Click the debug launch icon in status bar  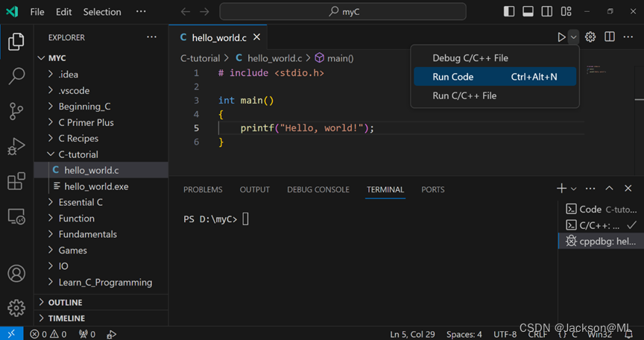(111, 334)
